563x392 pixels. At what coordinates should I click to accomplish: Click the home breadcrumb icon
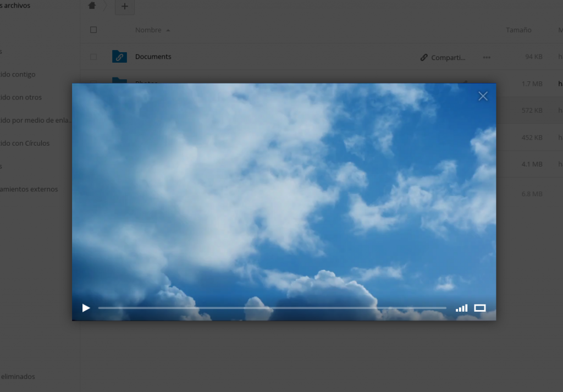91,5
